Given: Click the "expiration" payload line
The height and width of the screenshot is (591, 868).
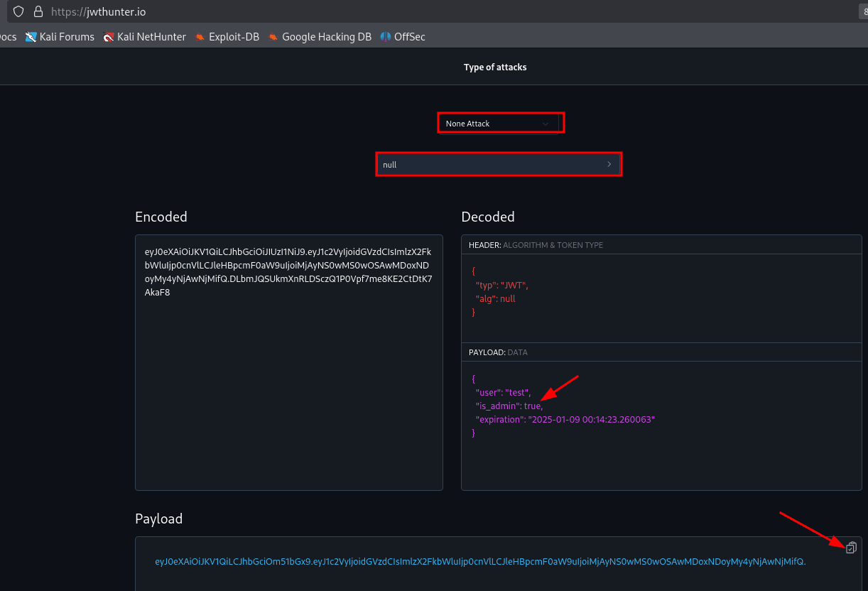Looking at the screenshot, I should [565, 420].
